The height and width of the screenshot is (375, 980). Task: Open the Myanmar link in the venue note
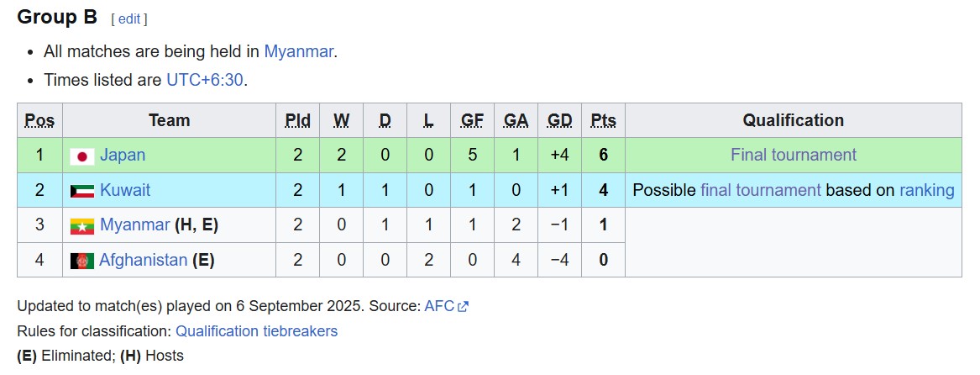pyautogui.click(x=299, y=51)
